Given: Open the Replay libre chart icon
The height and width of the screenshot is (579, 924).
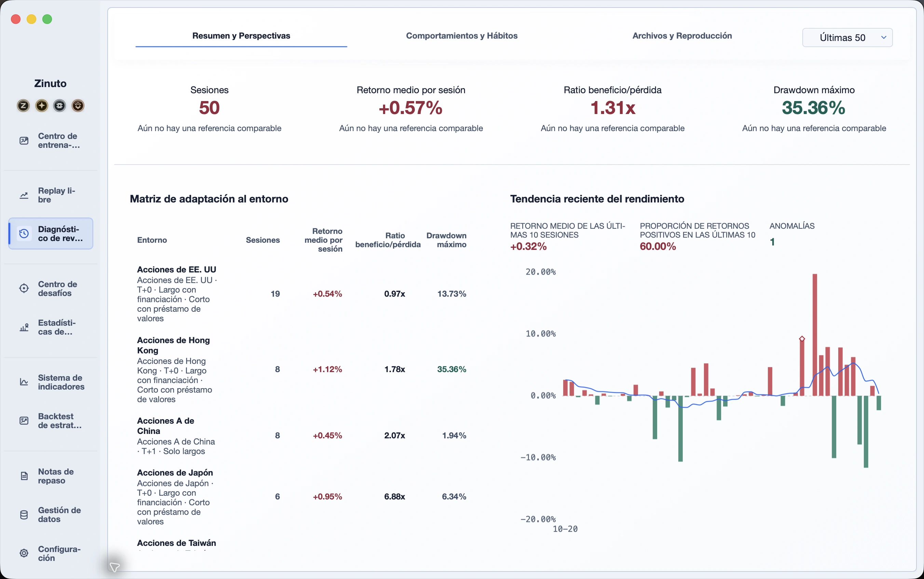Looking at the screenshot, I should coord(24,195).
